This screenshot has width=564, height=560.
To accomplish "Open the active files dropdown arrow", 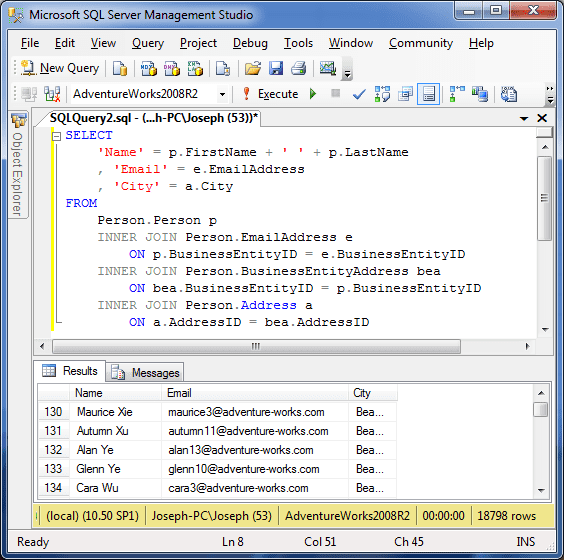I will click(x=524, y=118).
